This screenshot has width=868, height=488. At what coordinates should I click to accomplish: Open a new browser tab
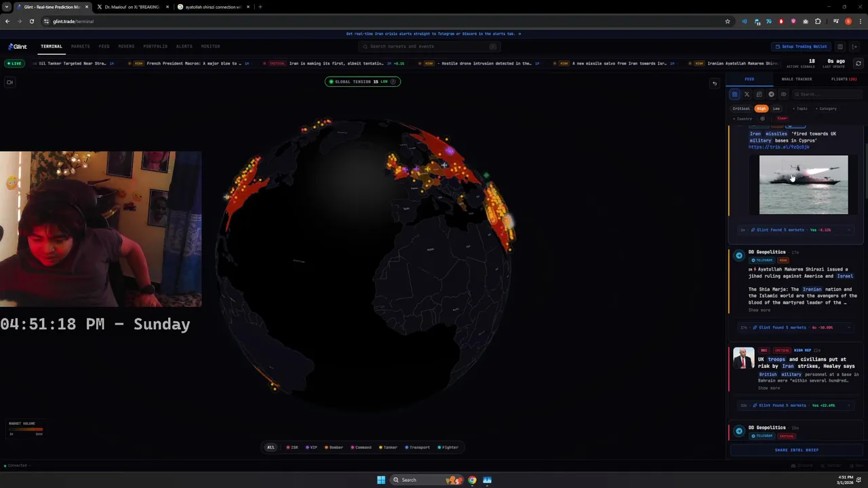tap(260, 7)
